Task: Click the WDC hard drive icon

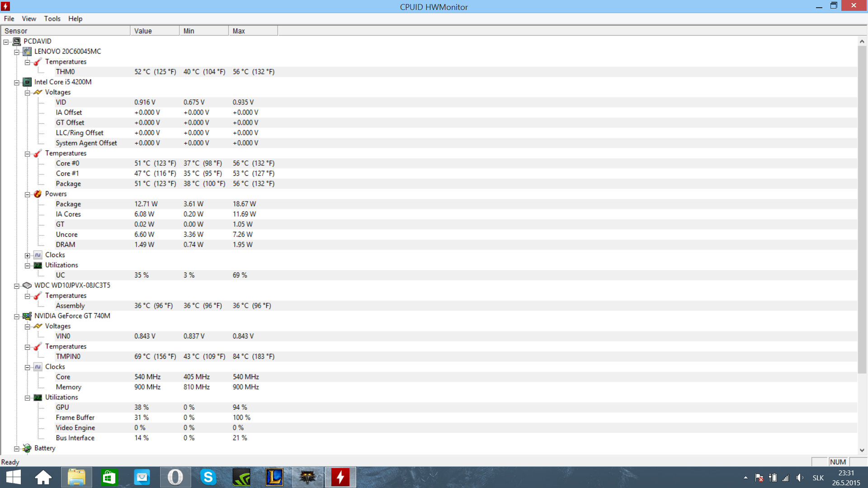Action: click(x=27, y=285)
